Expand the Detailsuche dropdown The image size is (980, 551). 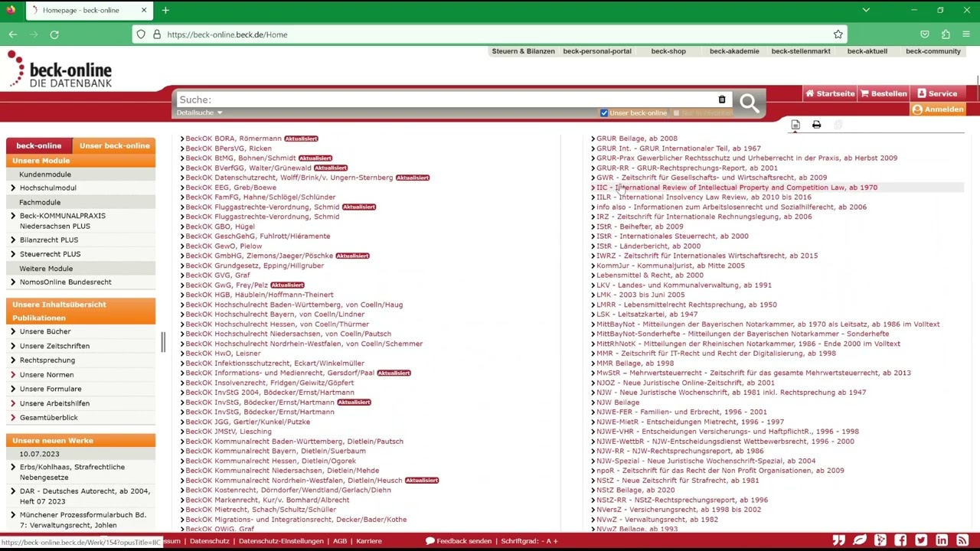(199, 112)
